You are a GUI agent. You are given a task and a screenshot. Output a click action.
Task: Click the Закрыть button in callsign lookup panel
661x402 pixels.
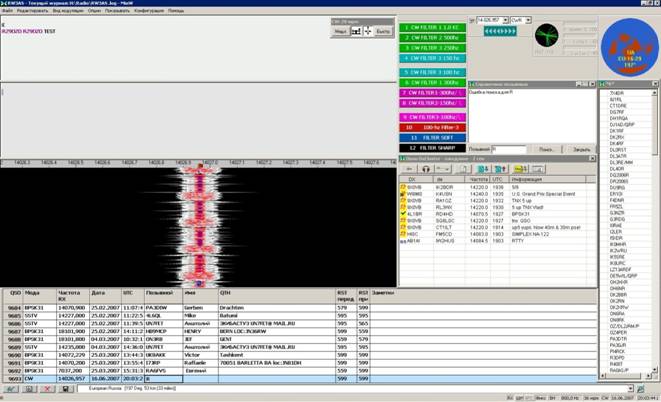tap(581, 149)
